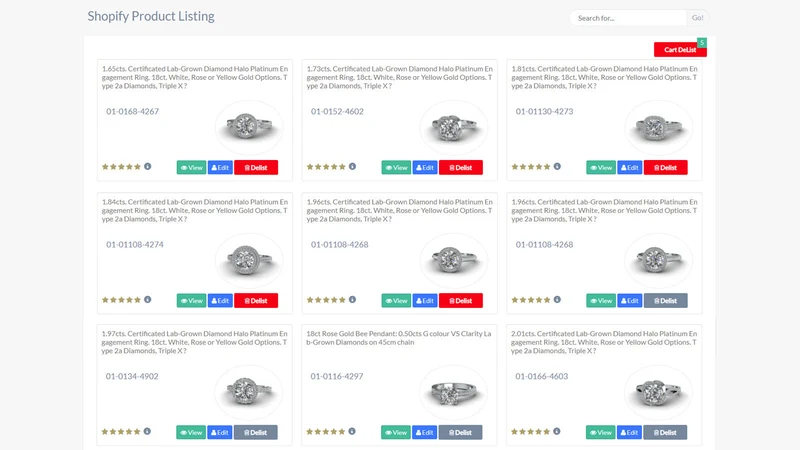This screenshot has width=800, height=450.
Task: Edit the 1.65cts ring product 01-0168-4267
Action: click(220, 167)
